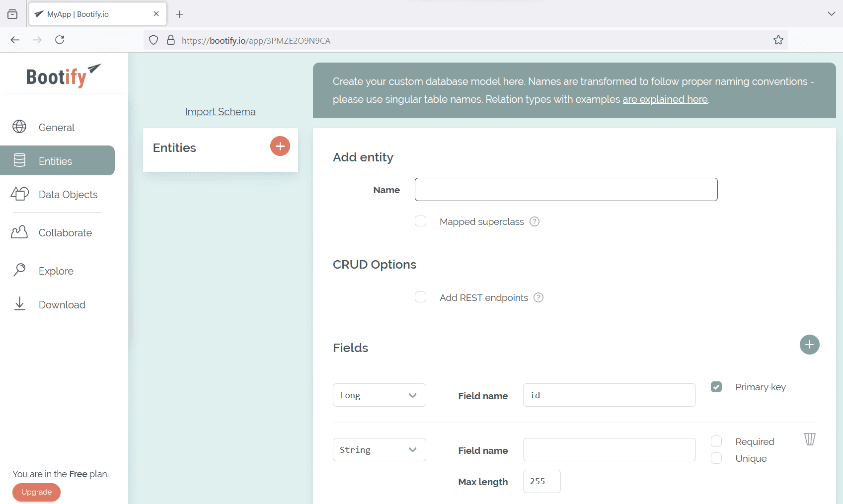843x504 pixels.
Task: Open the Long field type dropdown
Action: click(379, 395)
